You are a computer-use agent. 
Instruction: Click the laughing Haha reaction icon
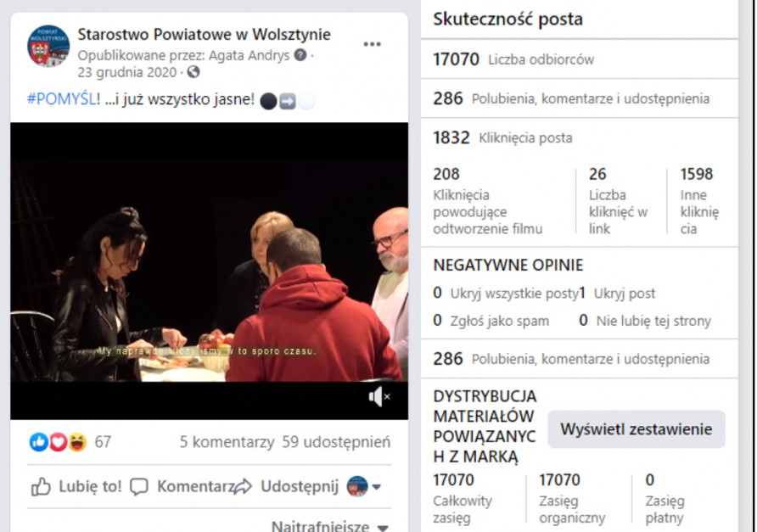77,442
